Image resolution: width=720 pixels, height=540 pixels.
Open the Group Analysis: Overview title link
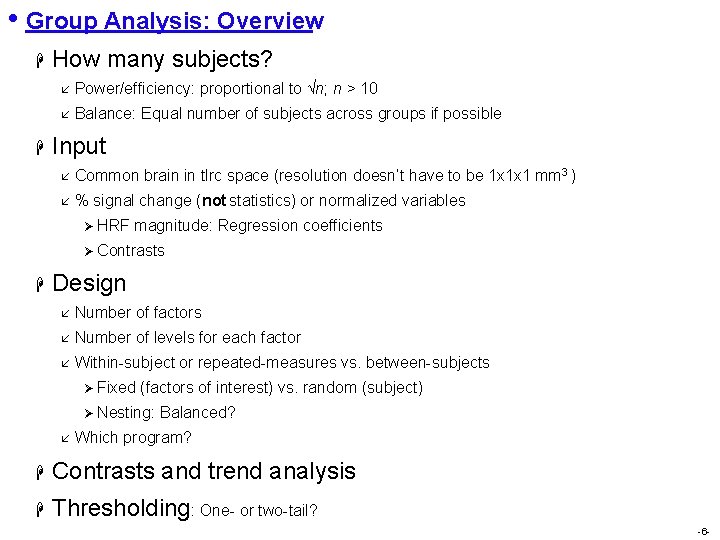click(174, 22)
